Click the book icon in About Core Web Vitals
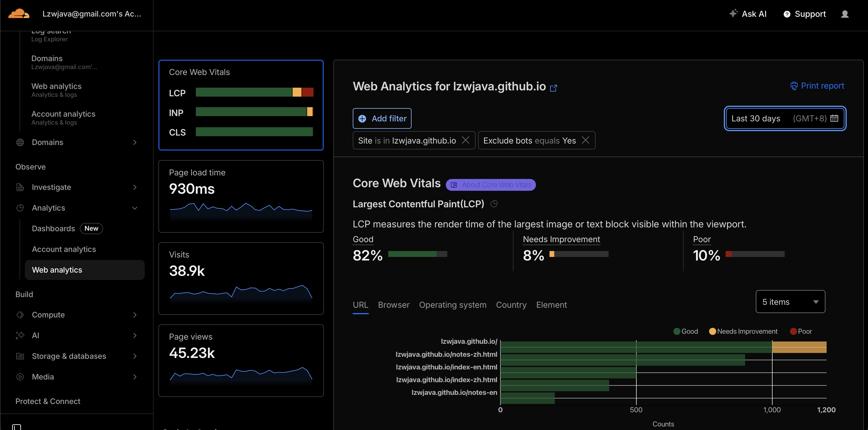The height and width of the screenshot is (430, 868). (454, 185)
